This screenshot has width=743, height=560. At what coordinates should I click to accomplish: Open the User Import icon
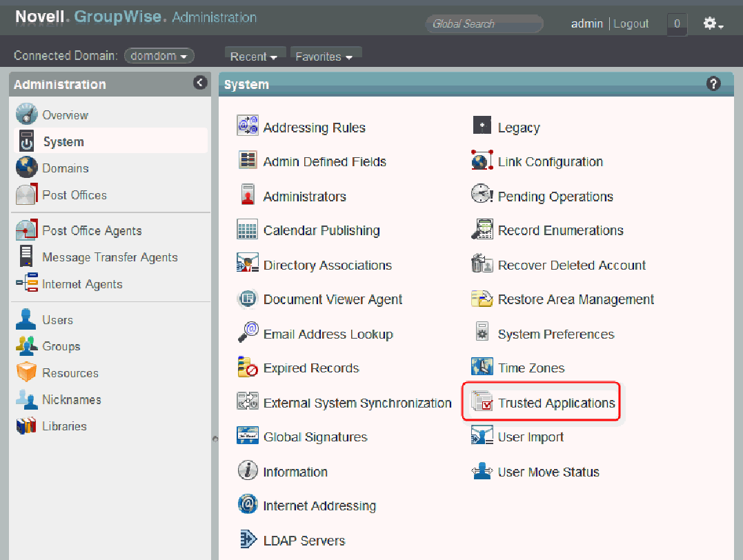coord(482,435)
